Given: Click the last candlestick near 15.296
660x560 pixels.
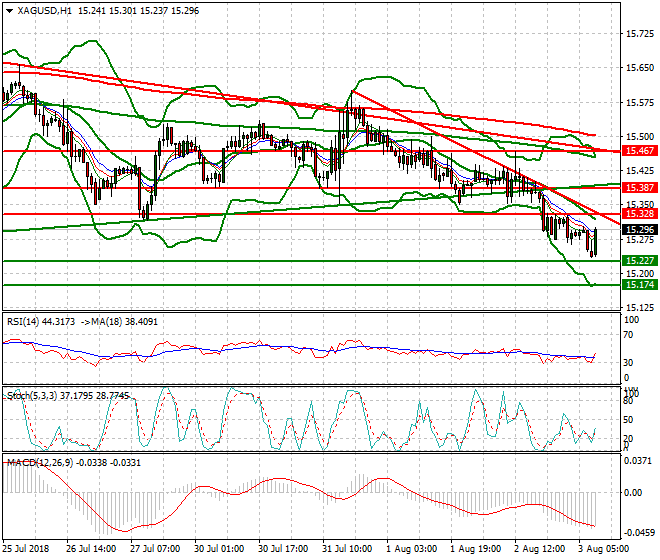Looking at the screenshot, I should 596,241.
